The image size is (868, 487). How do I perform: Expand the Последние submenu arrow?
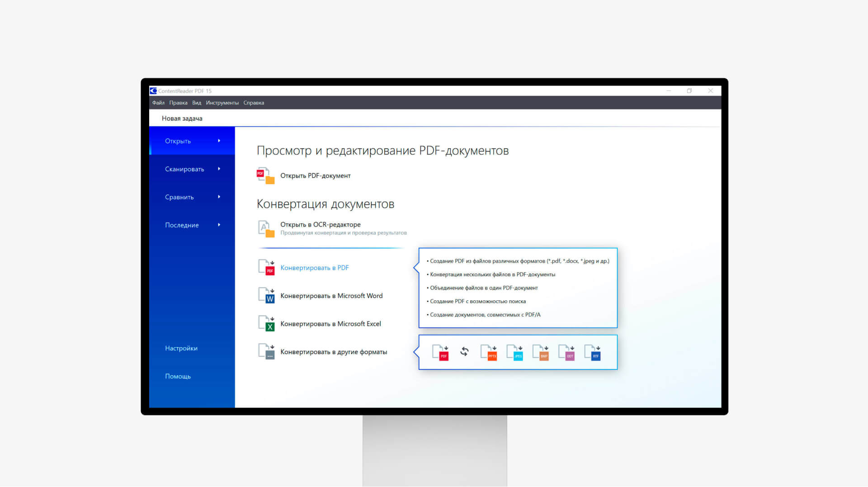point(219,225)
